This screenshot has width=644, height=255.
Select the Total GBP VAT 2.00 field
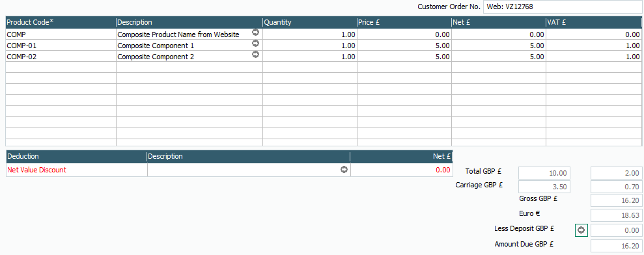[617, 173]
